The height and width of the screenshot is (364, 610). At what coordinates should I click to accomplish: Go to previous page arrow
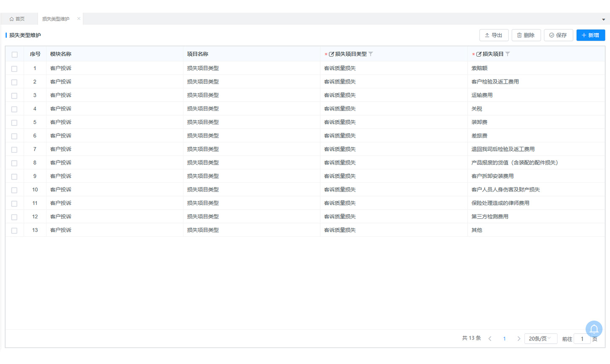point(490,339)
